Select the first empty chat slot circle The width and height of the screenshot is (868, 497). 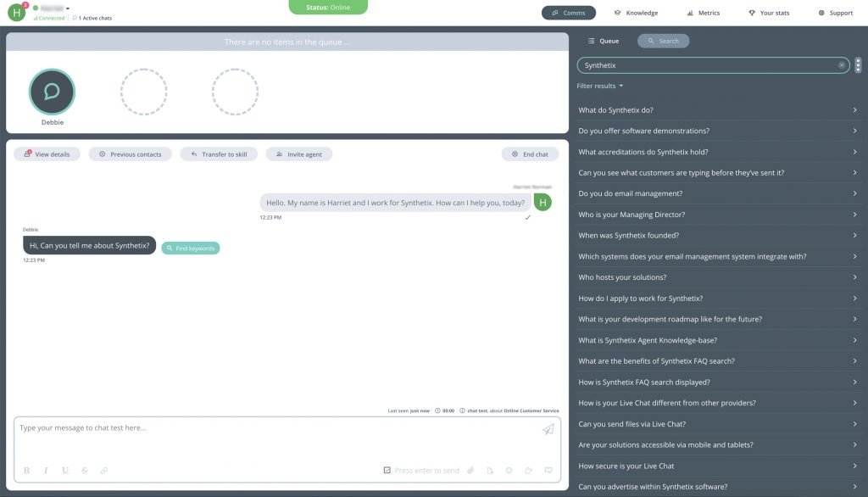(x=143, y=92)
